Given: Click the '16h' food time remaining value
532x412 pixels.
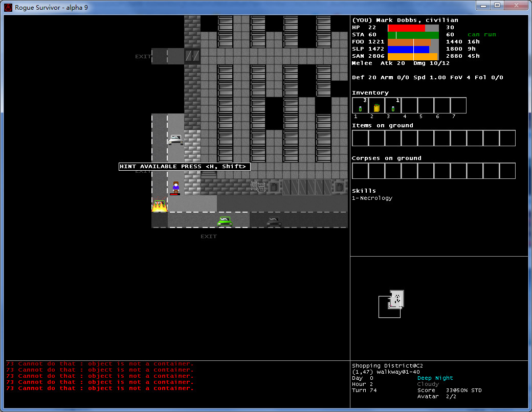Looking at the screenshot, I should tap(474, 42).
